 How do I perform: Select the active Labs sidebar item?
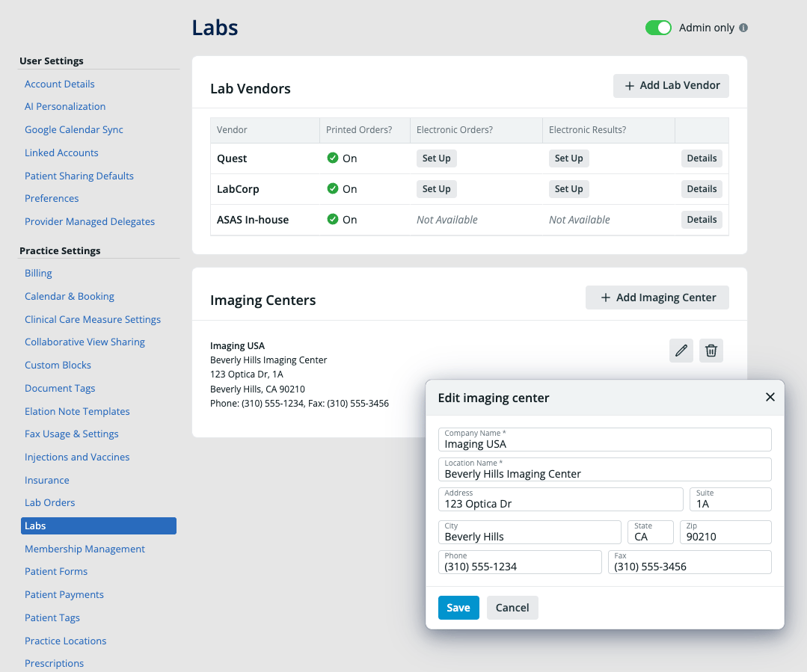pos(98,526)
